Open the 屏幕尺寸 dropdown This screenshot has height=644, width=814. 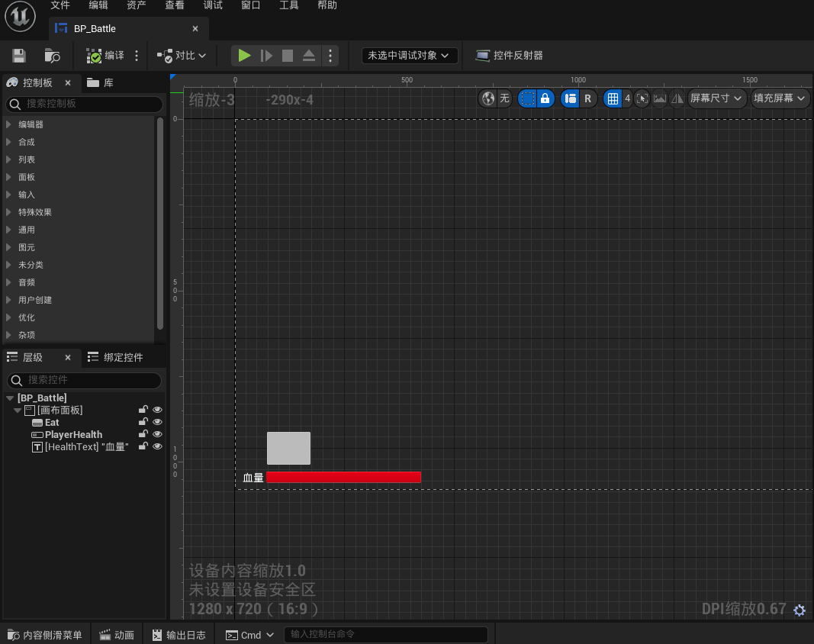(716, 98)
